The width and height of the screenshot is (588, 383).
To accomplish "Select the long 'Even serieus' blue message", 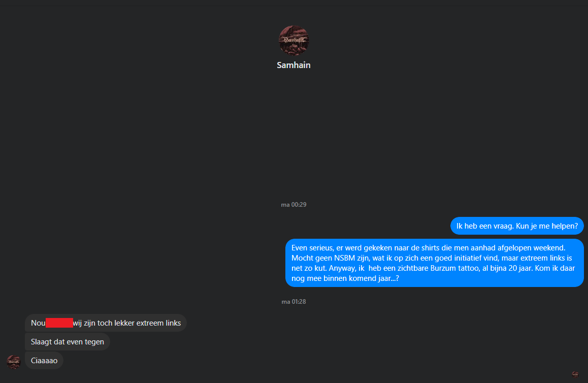I will point(435,263).
